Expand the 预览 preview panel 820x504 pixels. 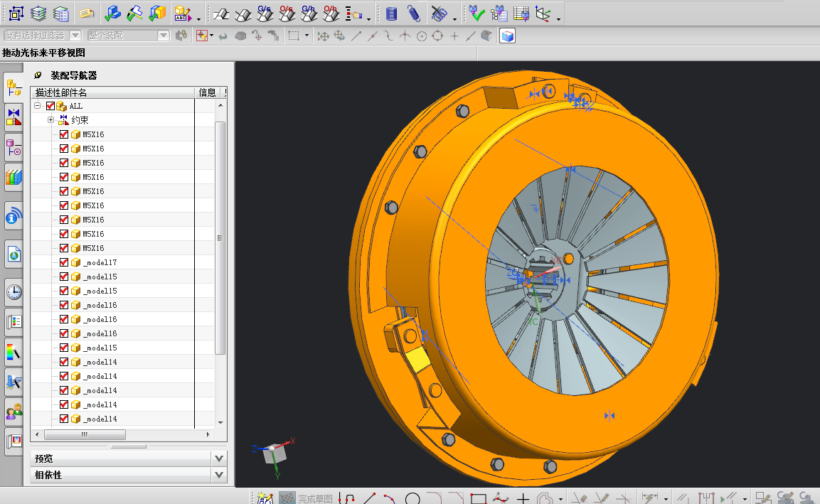(219, 459)
